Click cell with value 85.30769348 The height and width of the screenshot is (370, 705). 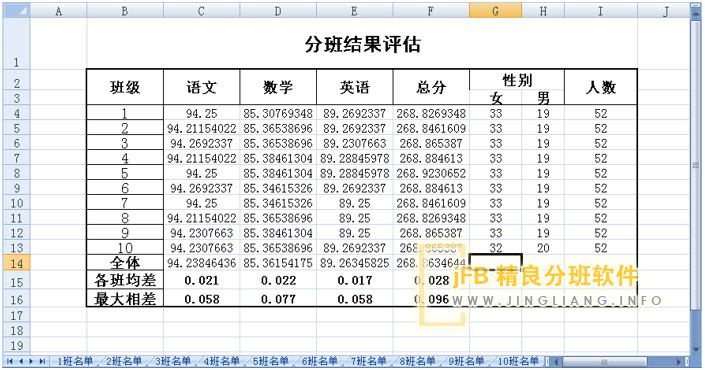click(x=278, y=113)
